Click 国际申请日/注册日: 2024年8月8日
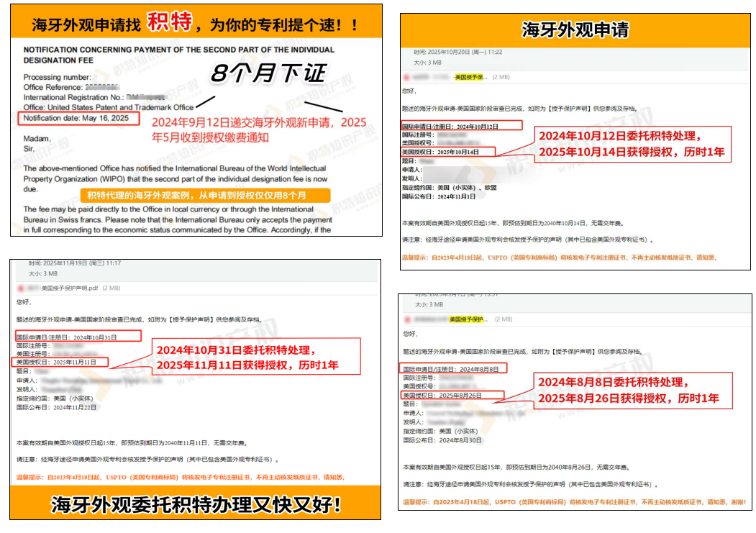Image resolution: width=756 pixels, height=533 pixels. (x=451, y=369)
